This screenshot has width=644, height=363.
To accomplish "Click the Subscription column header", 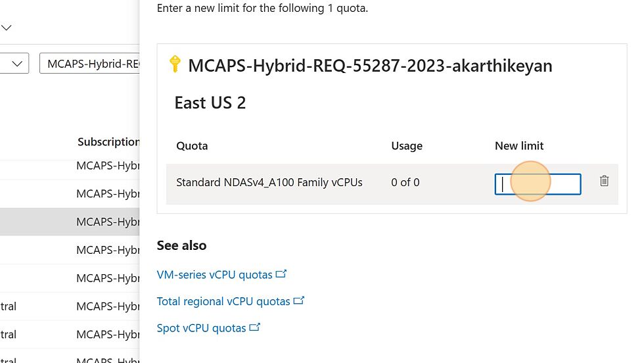I will tap(108, 142).
